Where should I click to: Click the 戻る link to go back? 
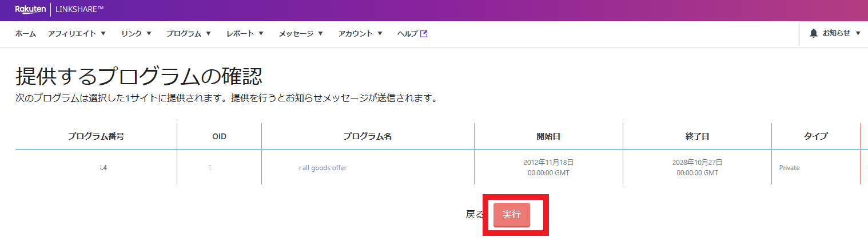pyautogui.click(x=475, y=215)
